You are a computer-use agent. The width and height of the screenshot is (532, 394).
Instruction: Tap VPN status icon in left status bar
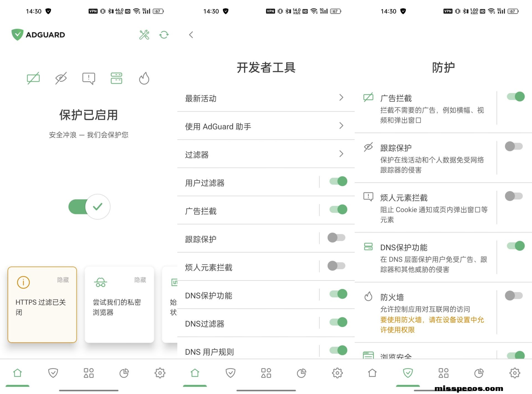(x=93, y=11)
